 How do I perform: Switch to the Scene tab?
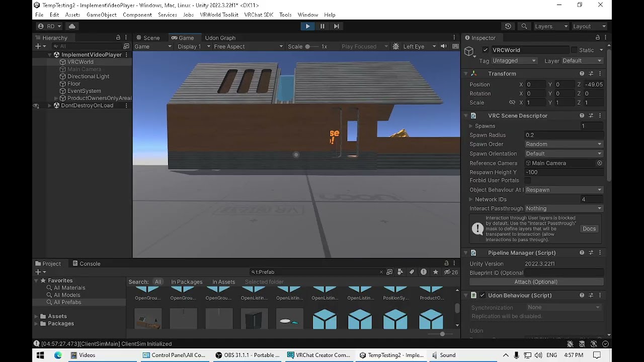(147, 38)
